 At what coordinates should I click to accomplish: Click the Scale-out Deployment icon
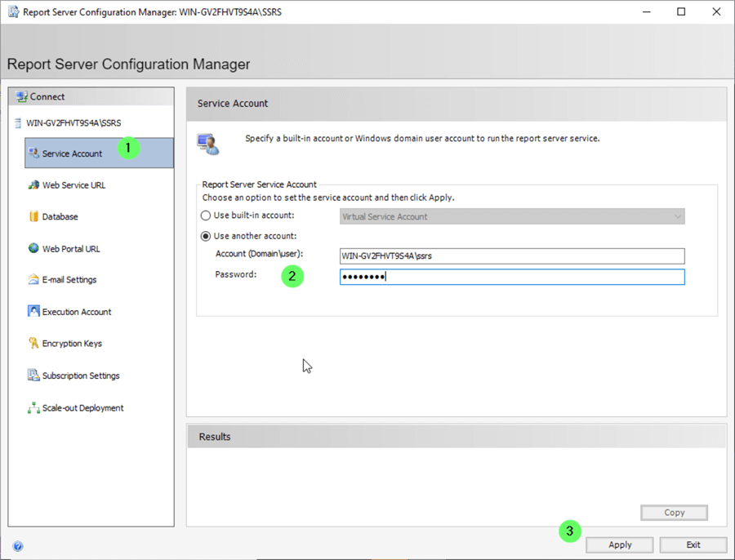point(33,407)
